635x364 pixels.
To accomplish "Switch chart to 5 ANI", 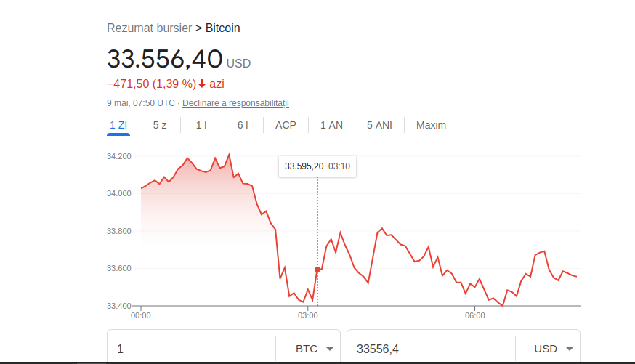I will pos(379,125).
